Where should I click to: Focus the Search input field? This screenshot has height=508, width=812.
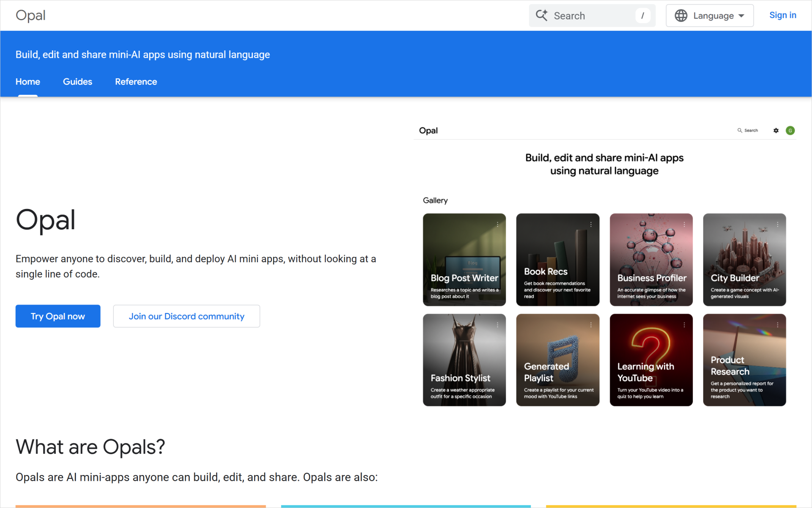592,16
